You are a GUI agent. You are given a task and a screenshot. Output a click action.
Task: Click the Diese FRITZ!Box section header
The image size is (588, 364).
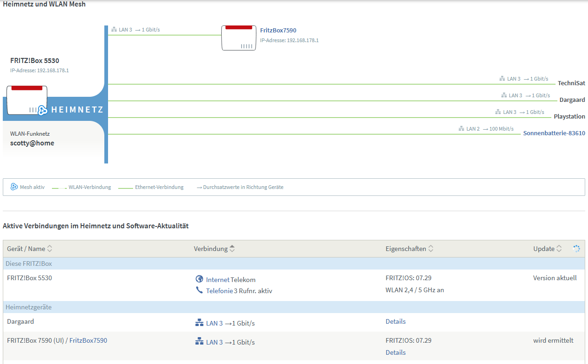coord(293,264)
